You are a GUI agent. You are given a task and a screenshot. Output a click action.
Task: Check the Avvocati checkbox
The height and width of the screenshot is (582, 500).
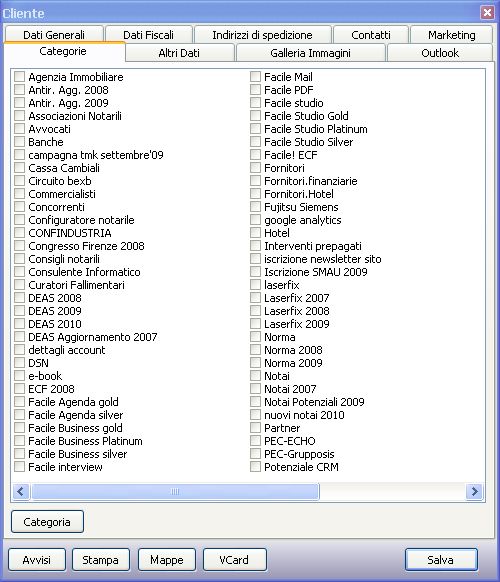[x=19, y=129]
